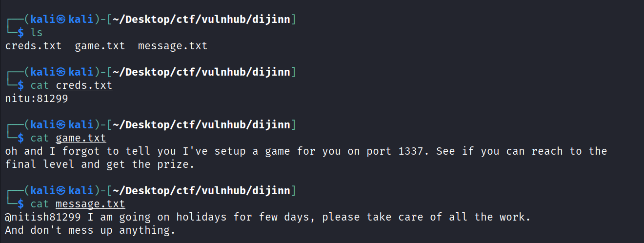644x243 pixels.
Task: Click the Kali symbol in the prompt above ls
Action: (x=61, y=20)
